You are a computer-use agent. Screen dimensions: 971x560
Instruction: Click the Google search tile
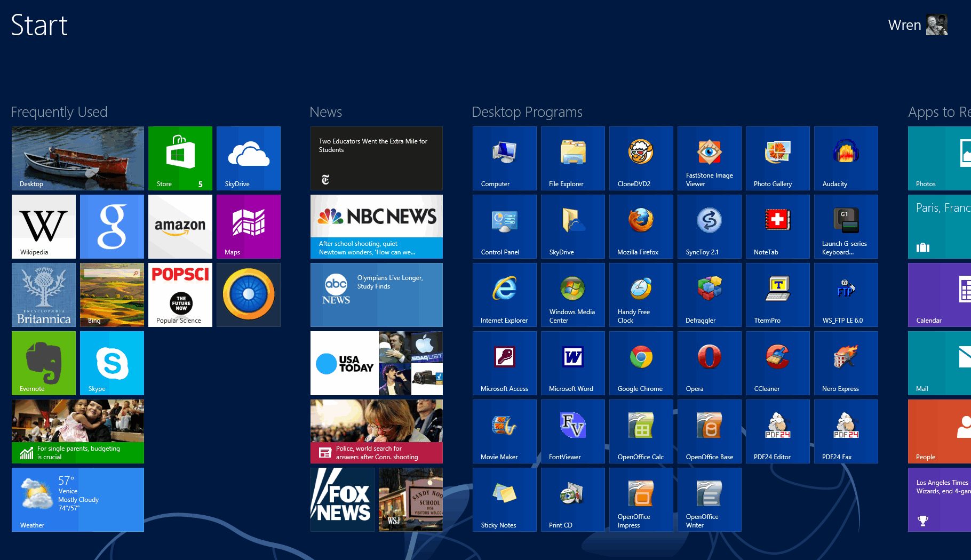click(112, 227)
